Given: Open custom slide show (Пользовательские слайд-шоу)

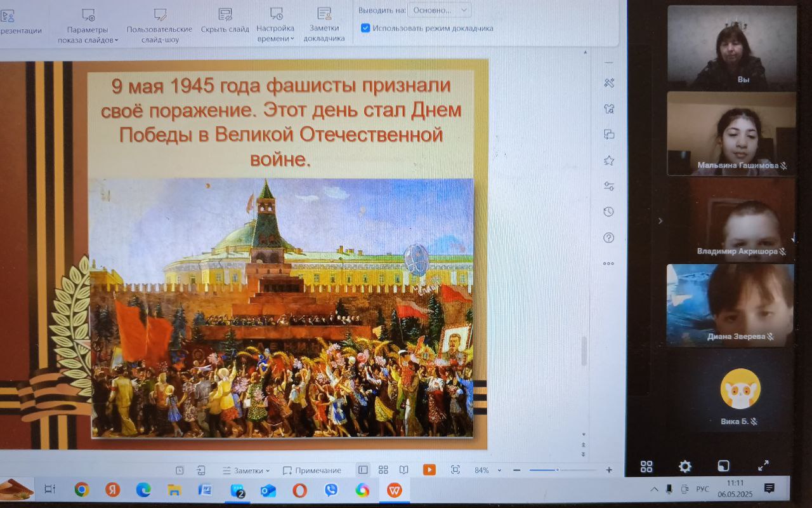Looking at the screenshot, I should [160, 25].
